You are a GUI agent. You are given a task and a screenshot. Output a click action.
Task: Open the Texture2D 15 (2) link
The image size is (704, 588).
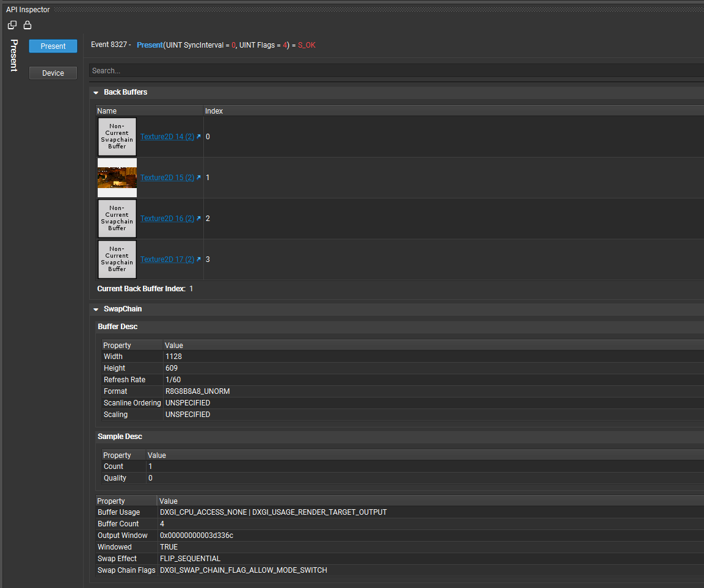(x=167, y=177)
